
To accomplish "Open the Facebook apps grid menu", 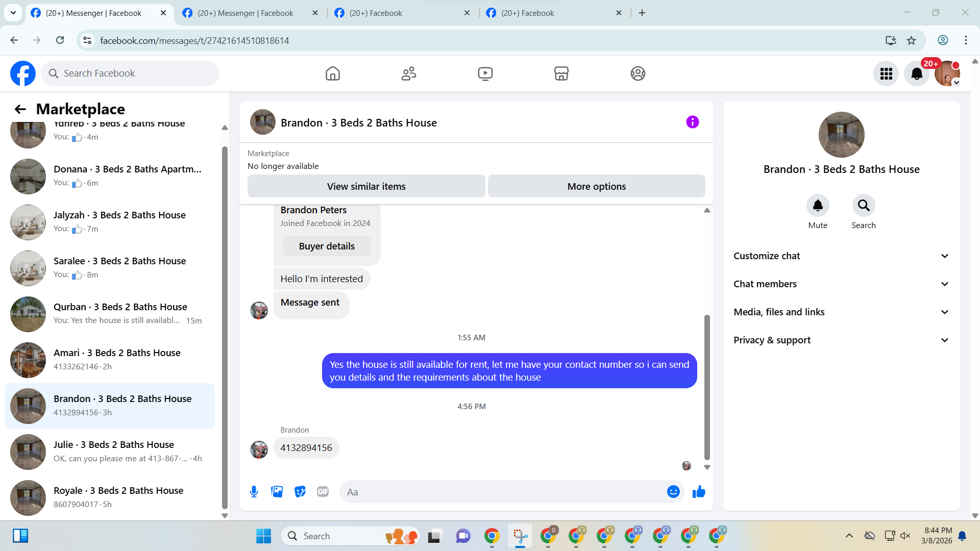I will (886, 74).
